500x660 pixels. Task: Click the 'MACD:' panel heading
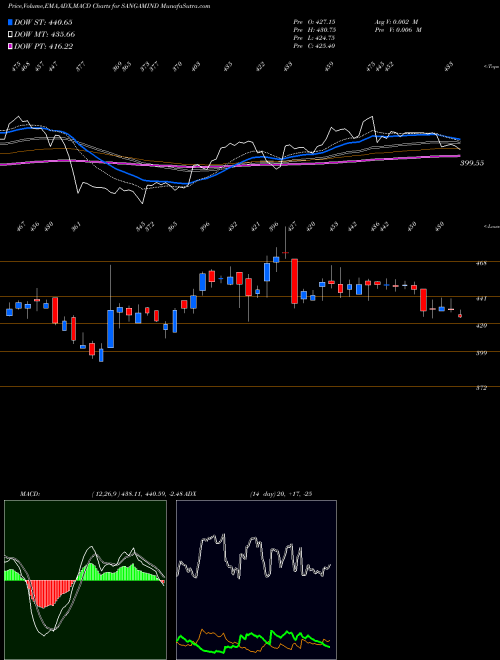[29, 494]
